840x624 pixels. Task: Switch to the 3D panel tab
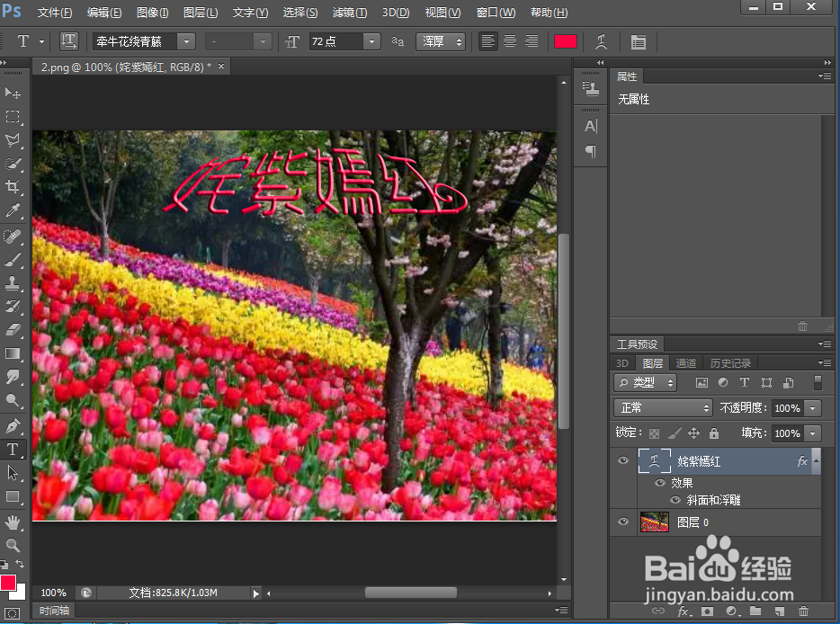[622, 363]
